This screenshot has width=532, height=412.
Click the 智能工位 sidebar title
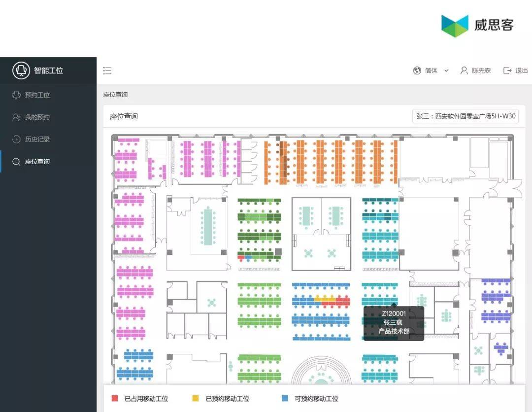[48, 70]
